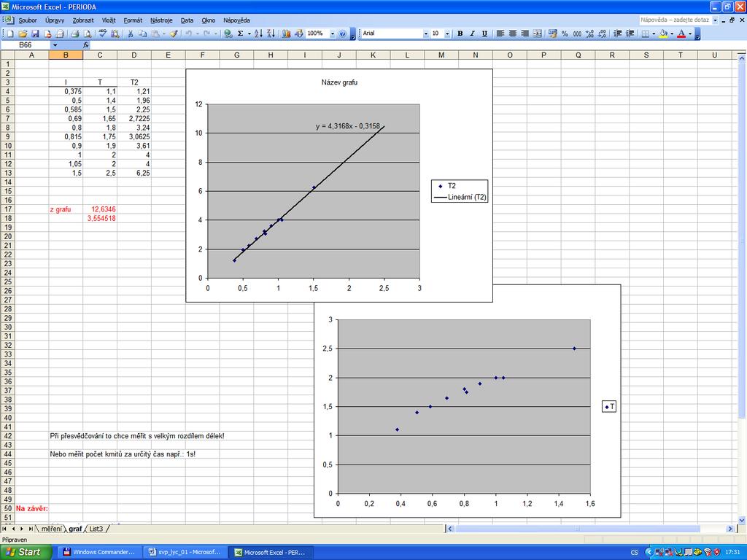The height and width of the screenshot is (560, 747).
Task: Expand the Name Box dropdown arrow
Action: (x=55, y=44)
